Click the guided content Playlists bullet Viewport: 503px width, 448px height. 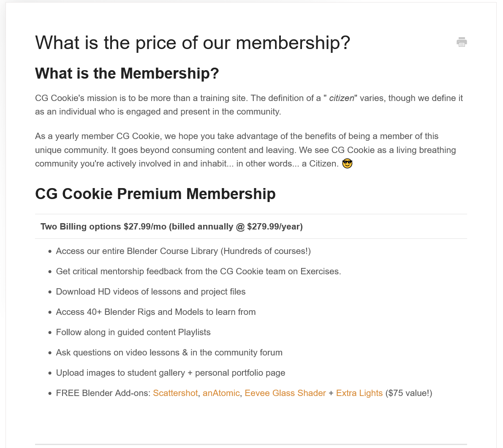tap(133, 332)
